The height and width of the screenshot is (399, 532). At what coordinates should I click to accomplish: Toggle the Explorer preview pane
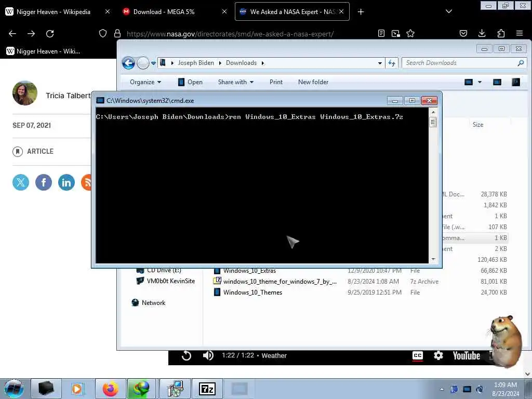[x=497, y=82]
